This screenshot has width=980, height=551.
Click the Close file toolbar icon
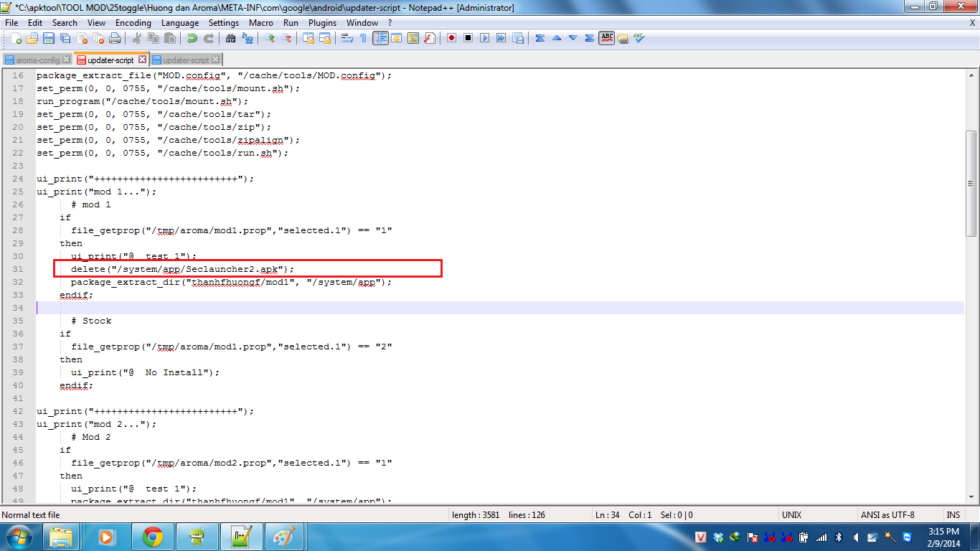tap(82, 38)
